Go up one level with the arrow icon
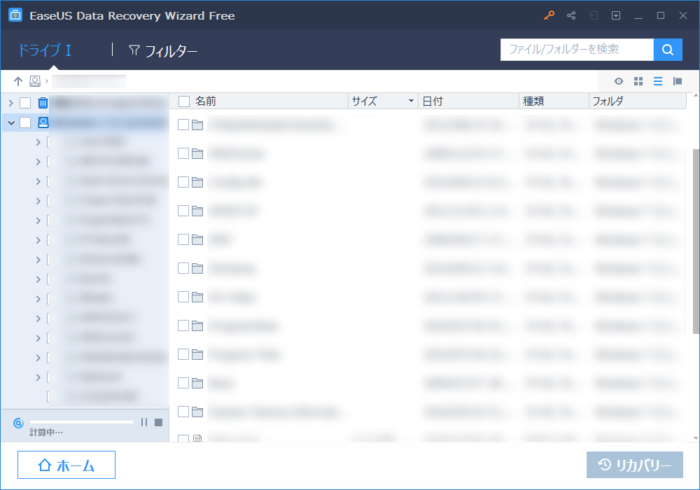The height and width of the screenshot is (490, 700). tap(18, 81)
